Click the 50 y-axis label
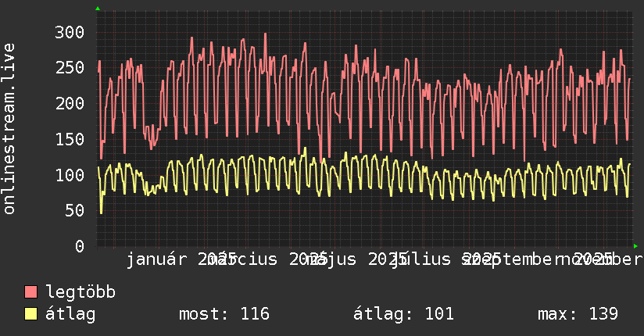Image resolution: width=644 pixels, height=336 pixels. [75, 211]
